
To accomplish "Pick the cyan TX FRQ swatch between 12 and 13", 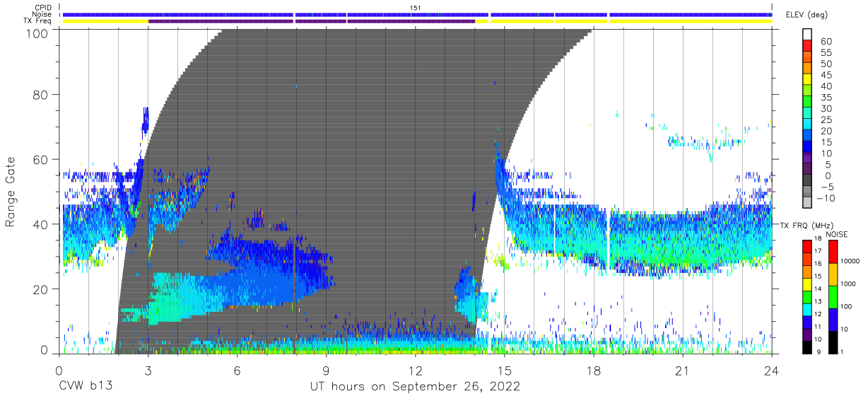I will point(807,308).
